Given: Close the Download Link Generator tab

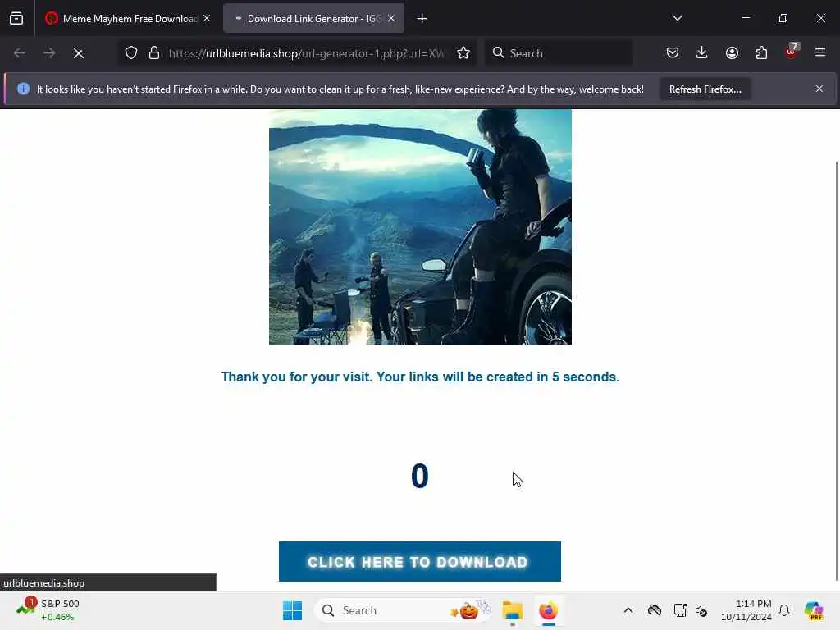Looking at the screenshot, I should coord(391,18).
